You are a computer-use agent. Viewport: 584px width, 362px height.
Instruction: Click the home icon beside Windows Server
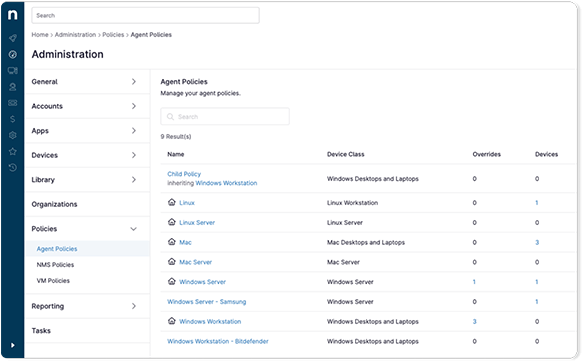[x=171, y=281]
